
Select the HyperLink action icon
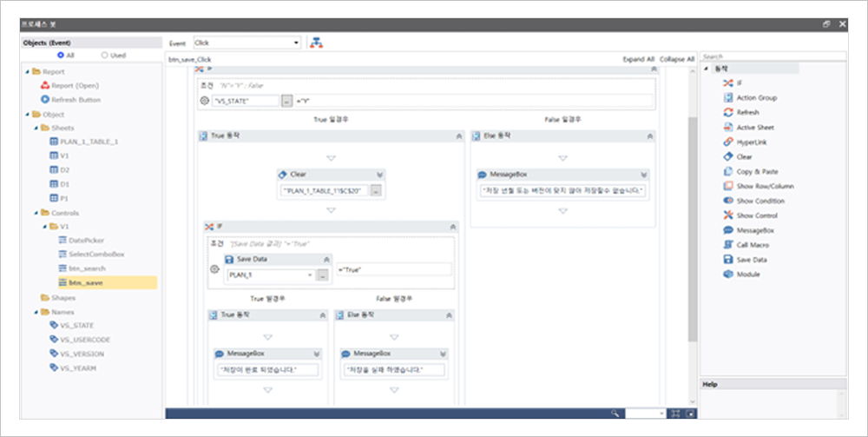(727, 142)
